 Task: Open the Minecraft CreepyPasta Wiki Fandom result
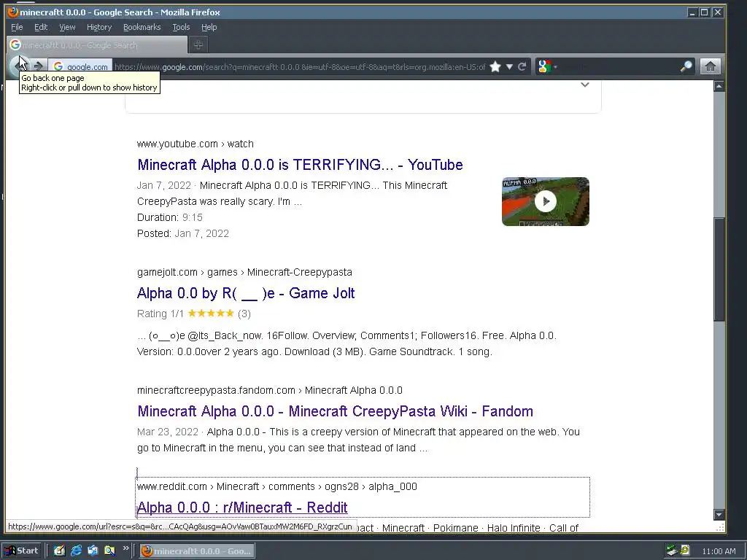(x=335, y=411)
